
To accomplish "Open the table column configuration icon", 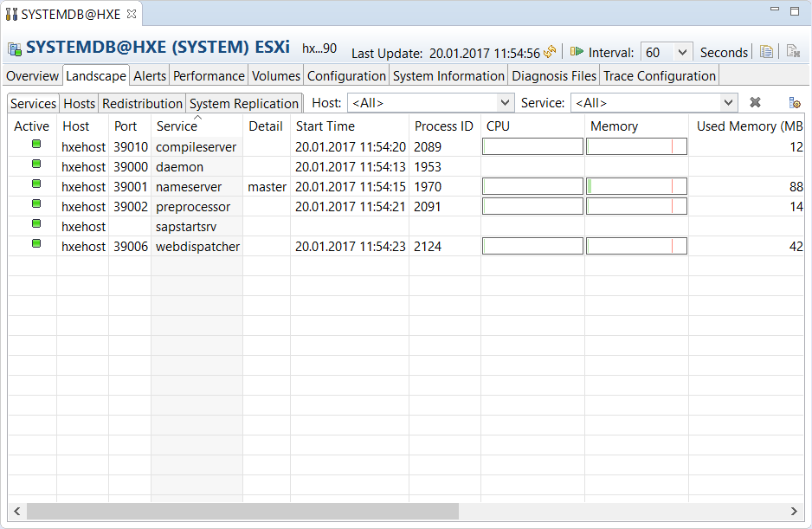I will point(794,103).
